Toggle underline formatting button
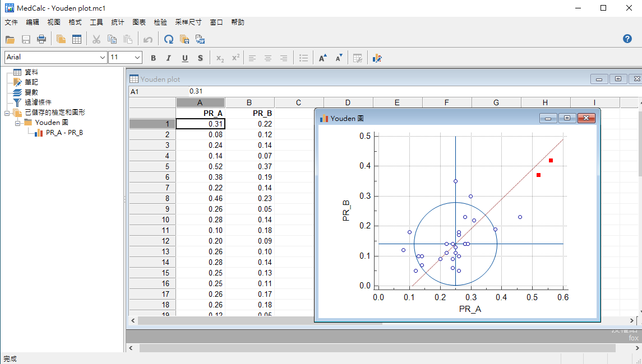This screenshot has width=642, height=364. 184,58
